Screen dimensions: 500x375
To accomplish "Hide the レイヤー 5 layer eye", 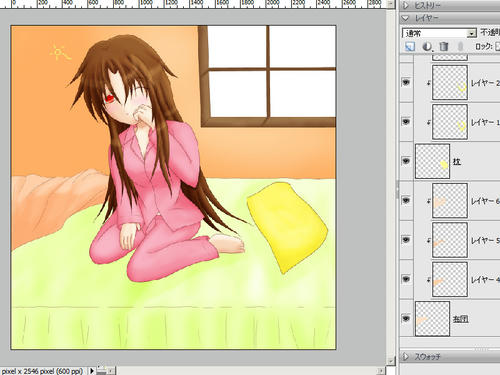I will tap(406, 239).
